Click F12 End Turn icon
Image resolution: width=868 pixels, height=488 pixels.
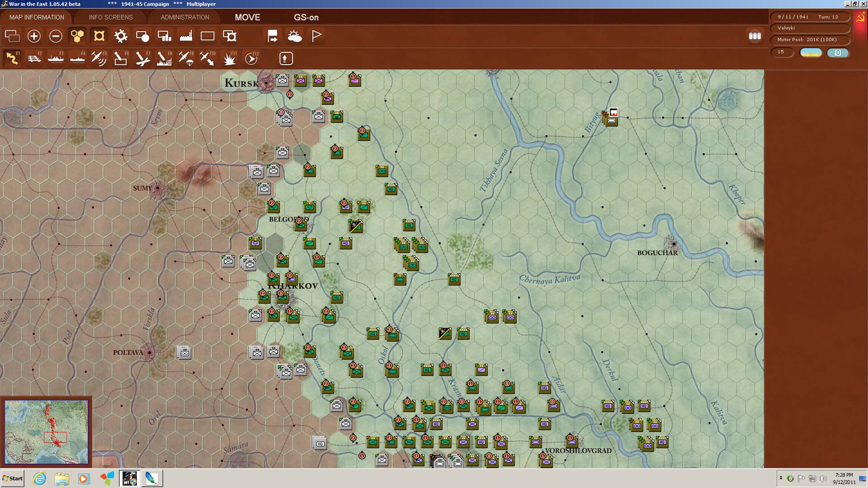pyautogui.click(x=251, y=58)
